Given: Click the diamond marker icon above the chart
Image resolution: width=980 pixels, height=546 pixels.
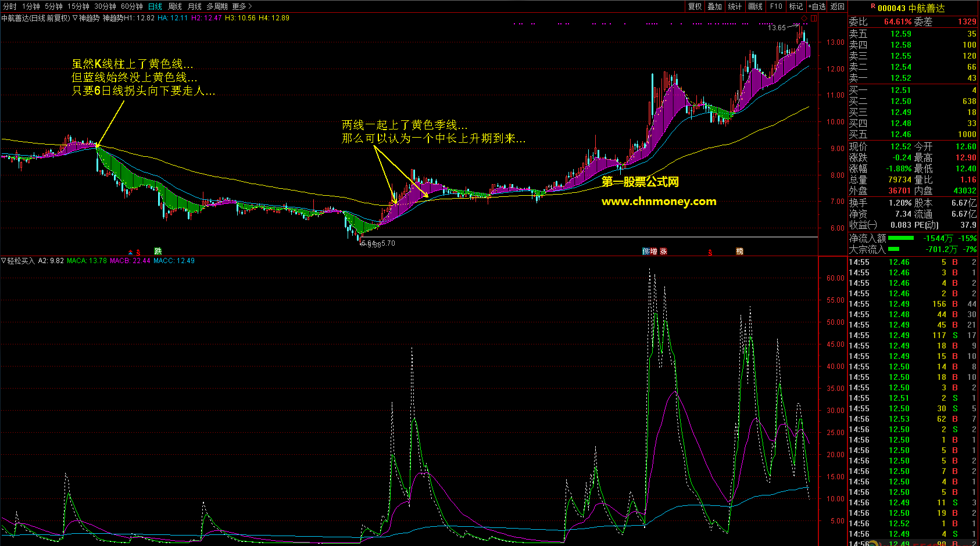Looking at the screenshot, I should 804,19.
